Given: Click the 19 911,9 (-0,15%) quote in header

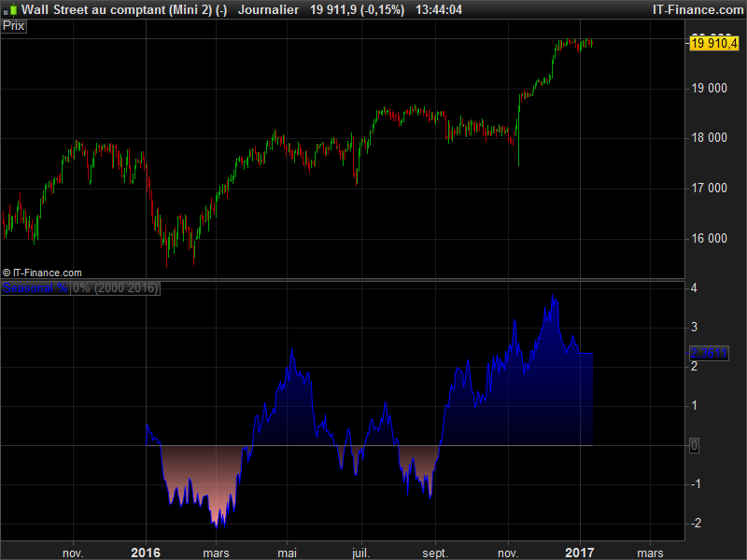Looking at the screenshot, I should pos(358,9).
